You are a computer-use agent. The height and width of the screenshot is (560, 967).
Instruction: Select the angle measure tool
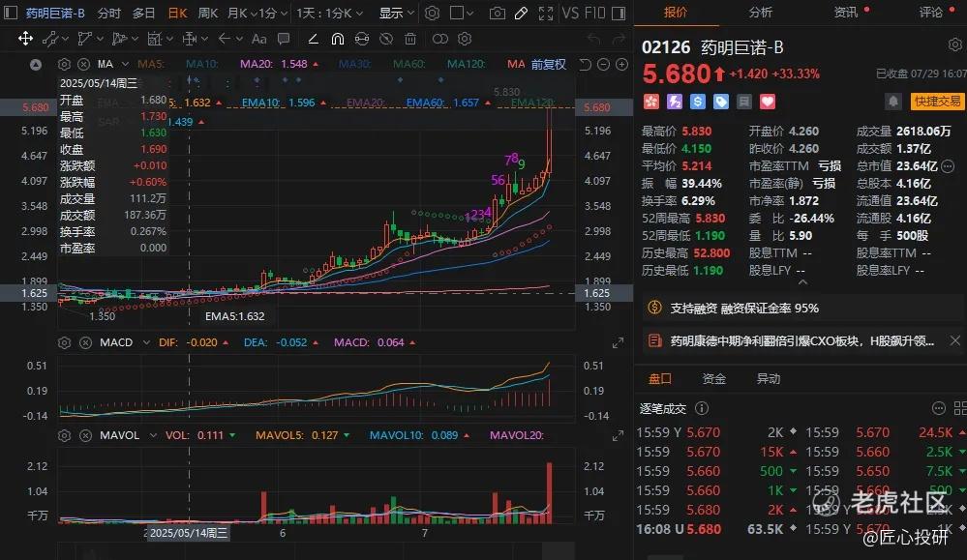pos(313,39)
